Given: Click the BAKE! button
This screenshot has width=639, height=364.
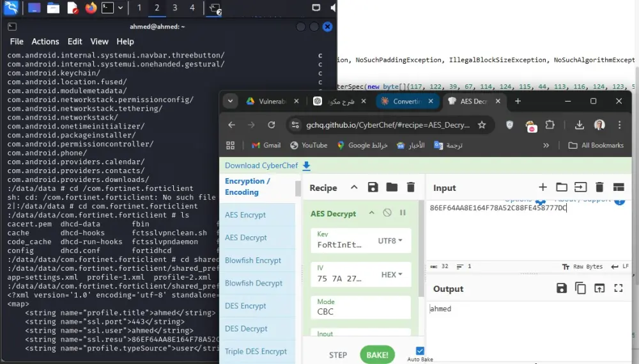Looking at the screenshot, I should tap(378, 354).
